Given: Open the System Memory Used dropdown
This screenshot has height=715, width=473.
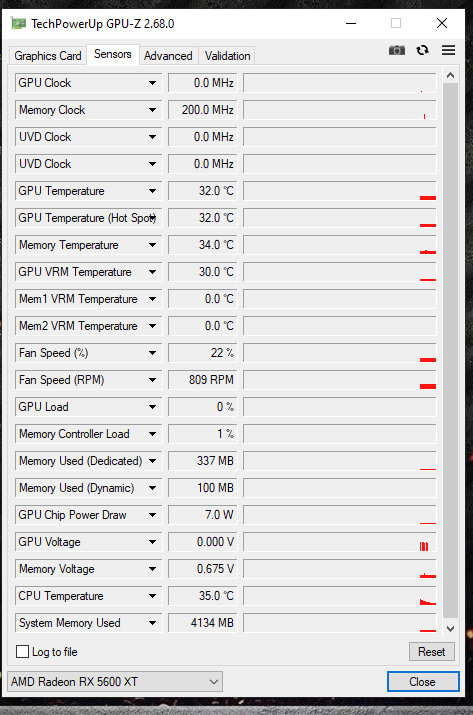Looking at the screenshot, I should (152, 623).
